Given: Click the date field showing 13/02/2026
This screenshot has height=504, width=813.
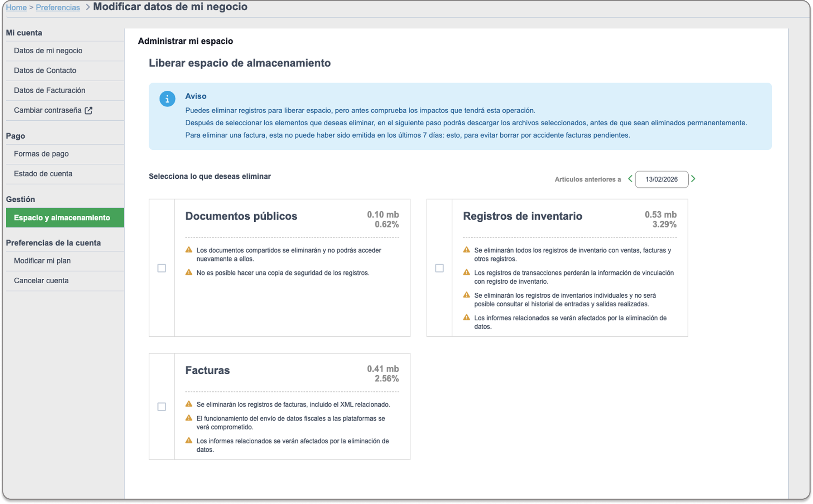Looking at the screenshot, I should click(662, 179).
